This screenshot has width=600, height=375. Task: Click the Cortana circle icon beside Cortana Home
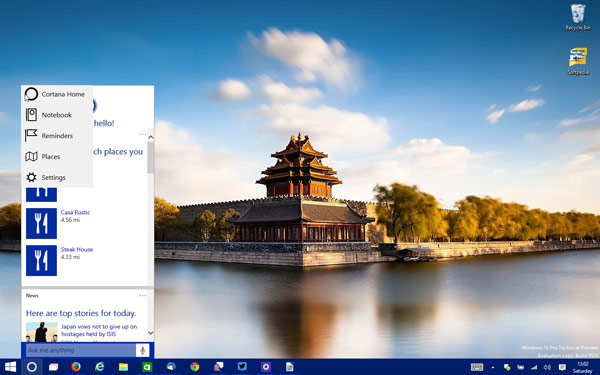tap(31, 94)
